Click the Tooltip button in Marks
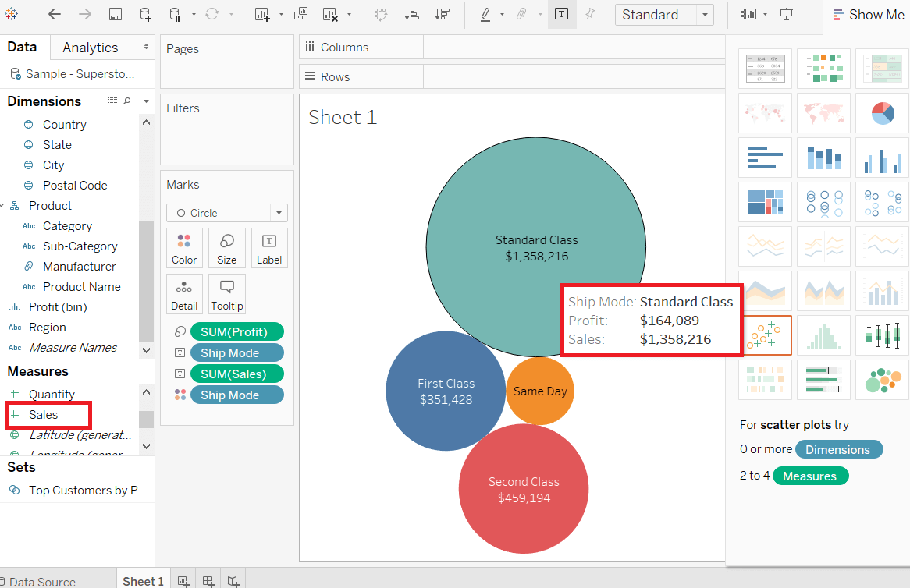Image resolution: width=910 pixels, height=588 pixels. [227, 294]
